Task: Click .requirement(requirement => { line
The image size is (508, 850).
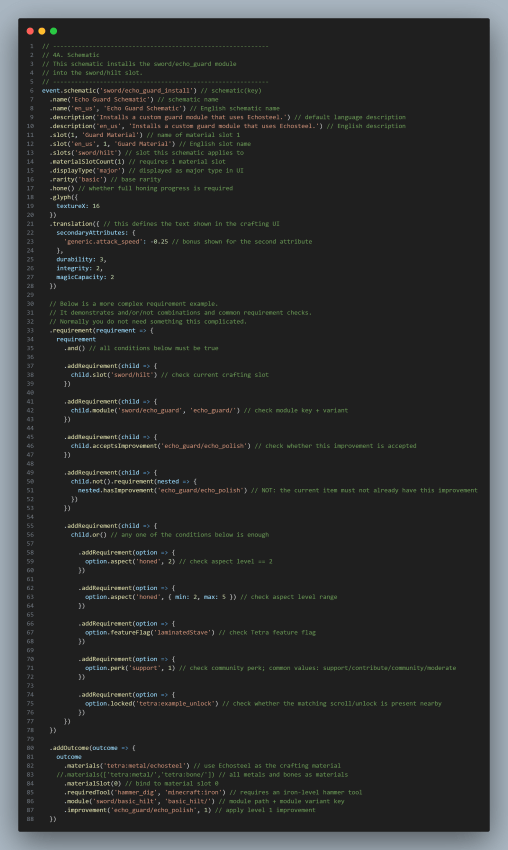Action: (101, 331)
